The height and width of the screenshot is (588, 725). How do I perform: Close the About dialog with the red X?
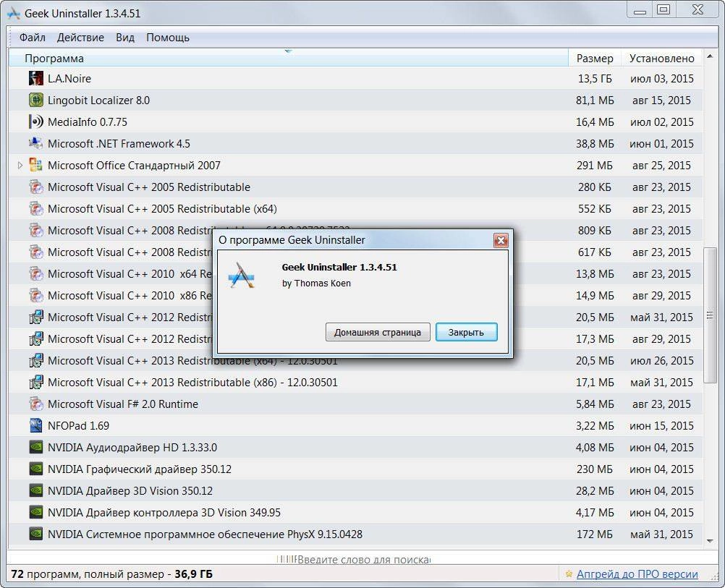(x=501, y=240)
